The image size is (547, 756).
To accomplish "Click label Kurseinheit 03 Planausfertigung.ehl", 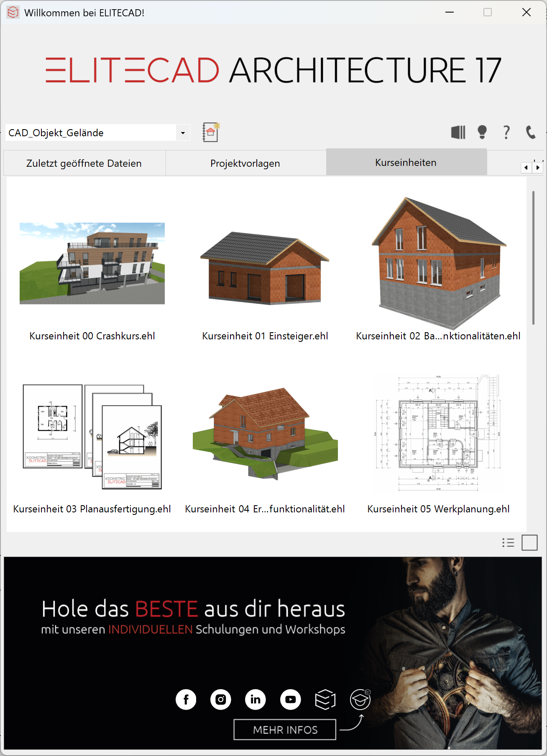I will point(92,509).
